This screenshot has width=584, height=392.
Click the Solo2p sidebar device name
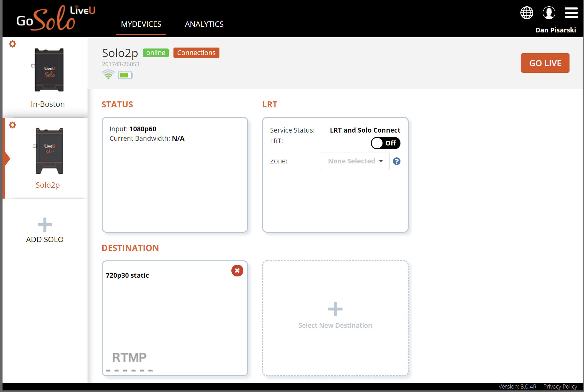tap(48, 185)
